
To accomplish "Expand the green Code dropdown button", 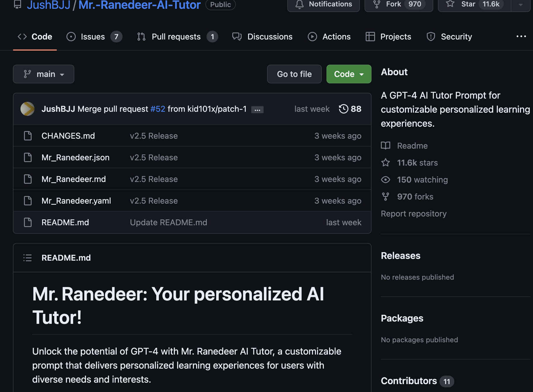I will pyautogui.click(x=349, y=74).
